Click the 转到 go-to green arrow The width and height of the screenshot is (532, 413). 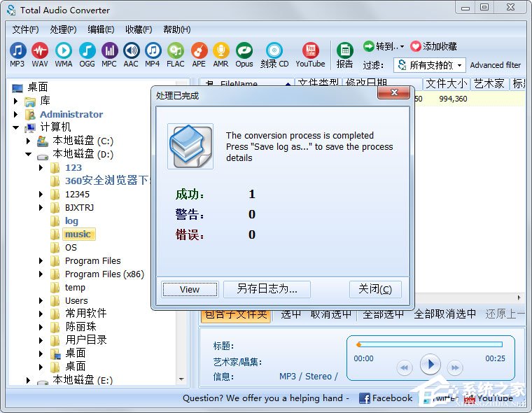tap(368, 45)
